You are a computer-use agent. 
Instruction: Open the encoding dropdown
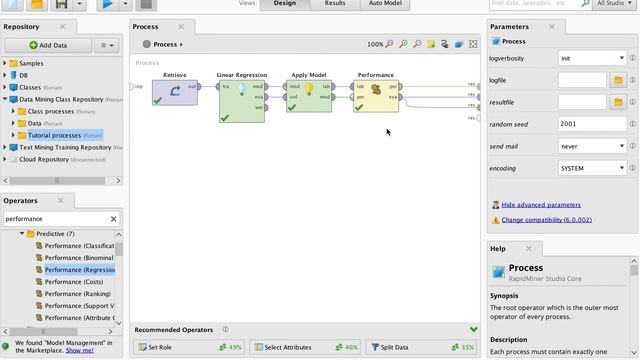click(592, 168)
